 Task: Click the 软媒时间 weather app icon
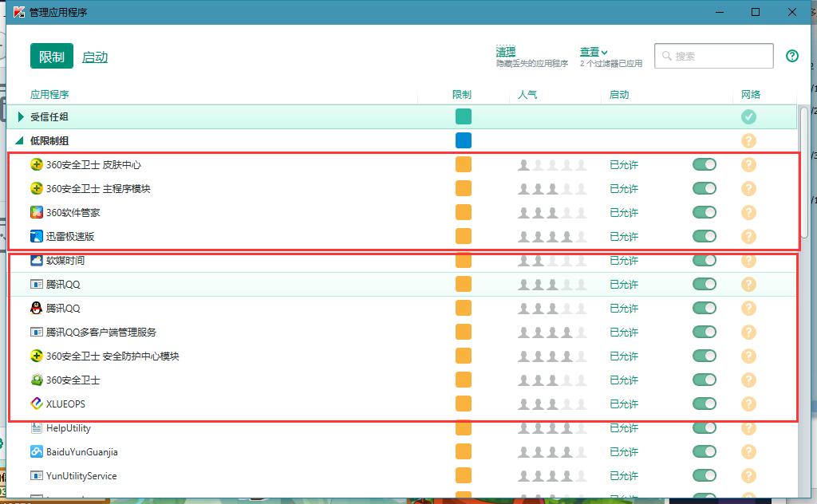point(37,260)
